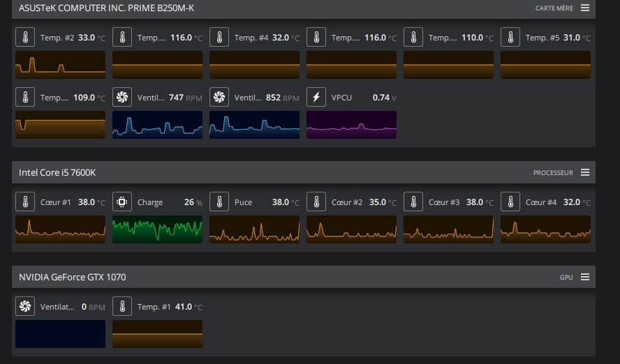Viewport: 620px width, 364px height.
Task: Select the thermometer icon for Cœur #1
Action: coord(25,202)
